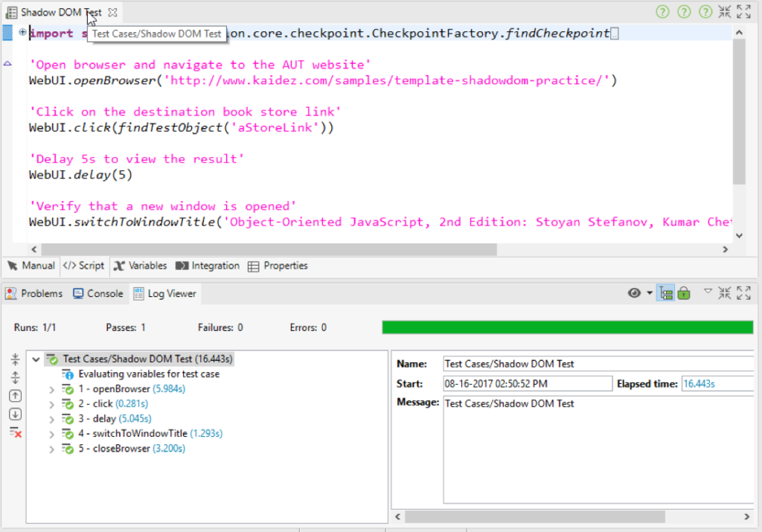The height and width of the screenshot is (532, 762).
Task: Click the 'Failures: 0' counter text
Action: point(220,328)
